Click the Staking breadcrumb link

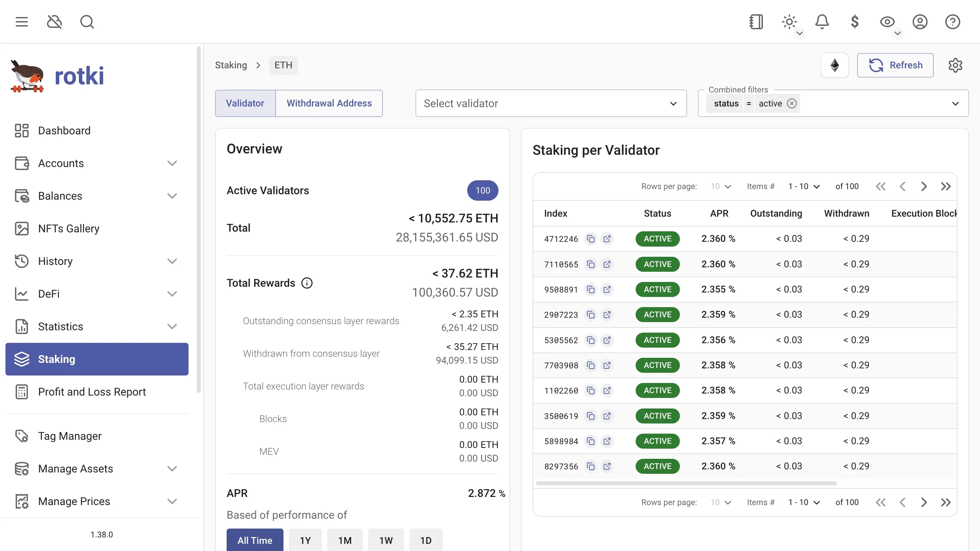click(x=231, y=65)
